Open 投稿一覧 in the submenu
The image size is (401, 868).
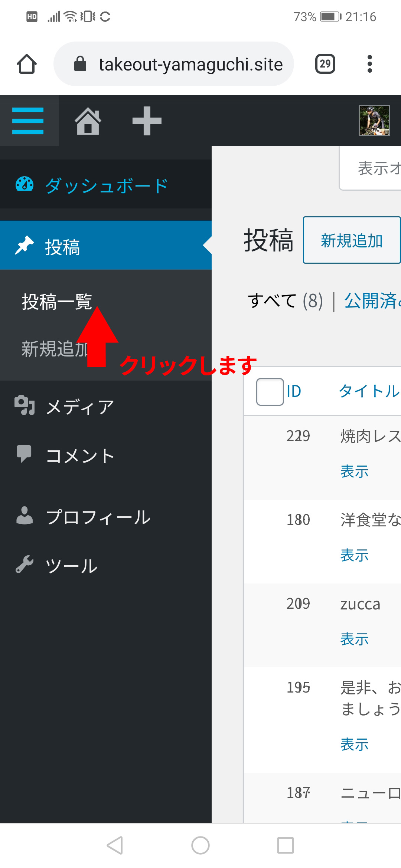tap(57, 302)
